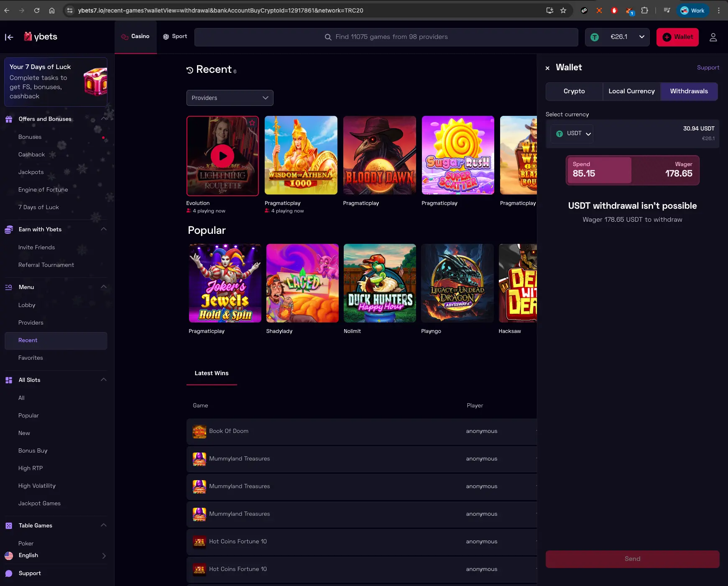The height and width of the screenshot is (586, 728).
Task: Open Bonus Buy slots
Action: pyautogui.click(x=33, y=451)
